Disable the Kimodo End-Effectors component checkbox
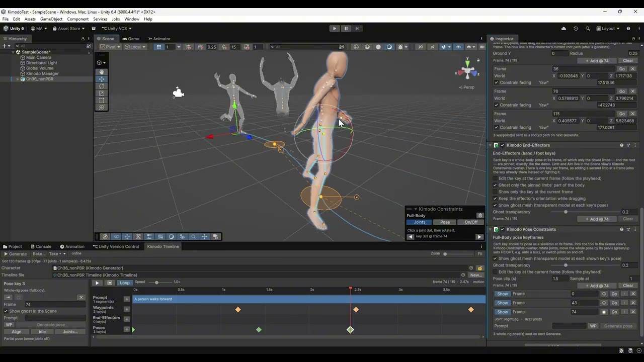The width and height of the screenshot is (644, 362). pos(502,145)
